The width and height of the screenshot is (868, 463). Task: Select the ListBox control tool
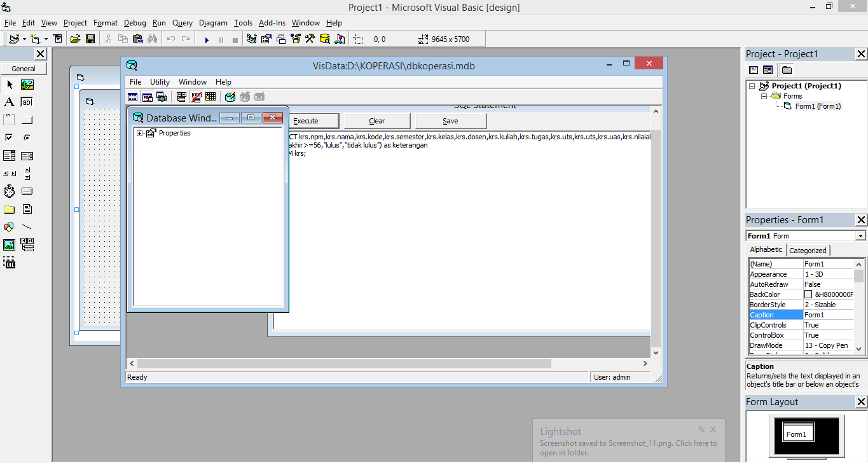point(27,156)
